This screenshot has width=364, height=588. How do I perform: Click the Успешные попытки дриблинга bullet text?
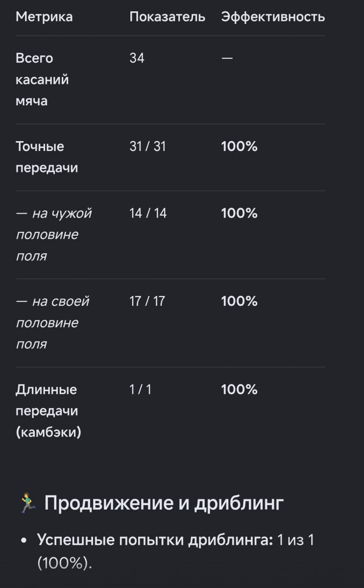tap(155, 540)
